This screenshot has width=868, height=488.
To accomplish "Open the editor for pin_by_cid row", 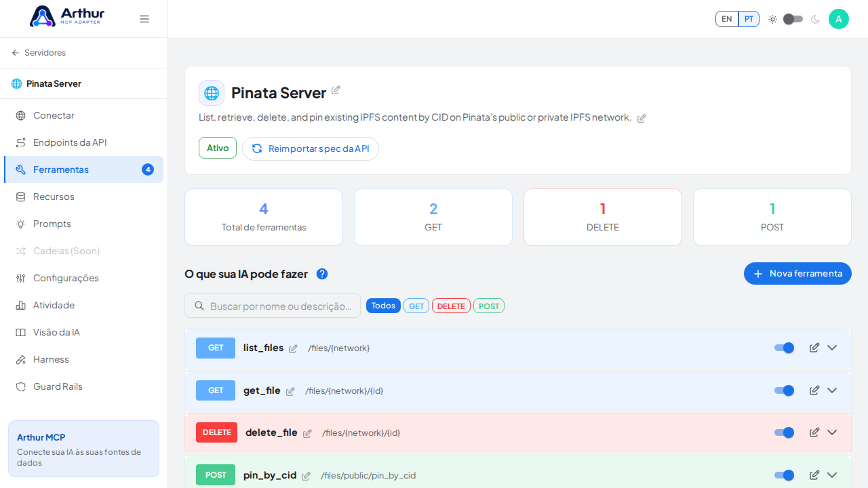I will click(x=814, y=475).
